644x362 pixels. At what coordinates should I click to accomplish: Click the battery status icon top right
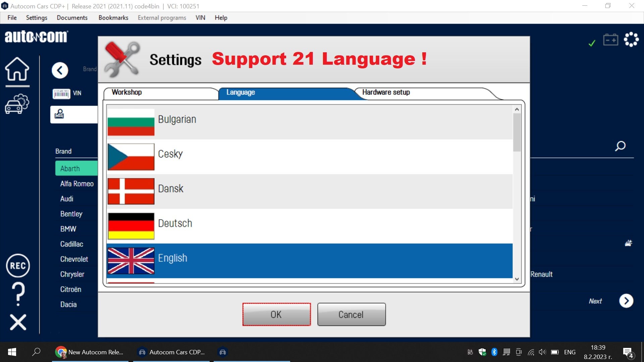pyautogui.click(x=611, y=39)
